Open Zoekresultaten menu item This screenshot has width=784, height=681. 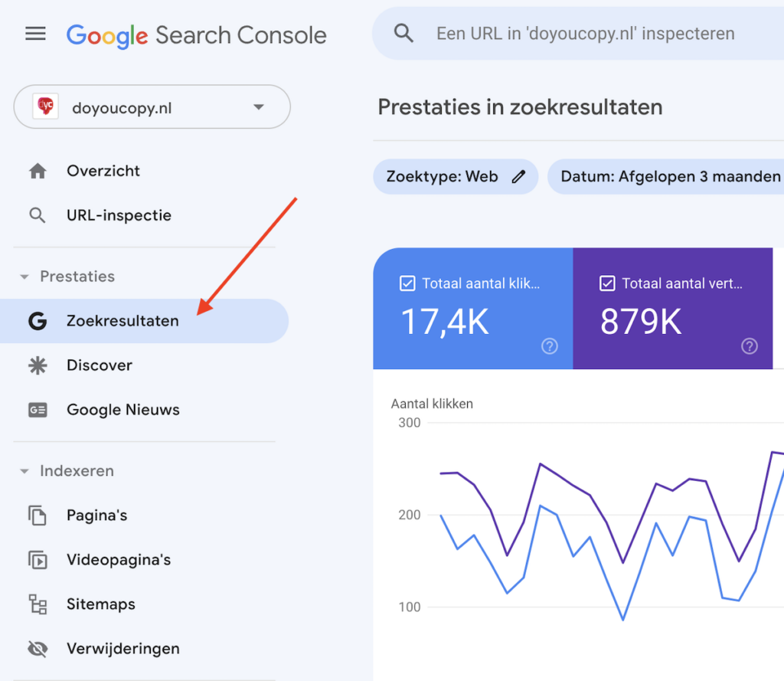[x=122, y=321]
